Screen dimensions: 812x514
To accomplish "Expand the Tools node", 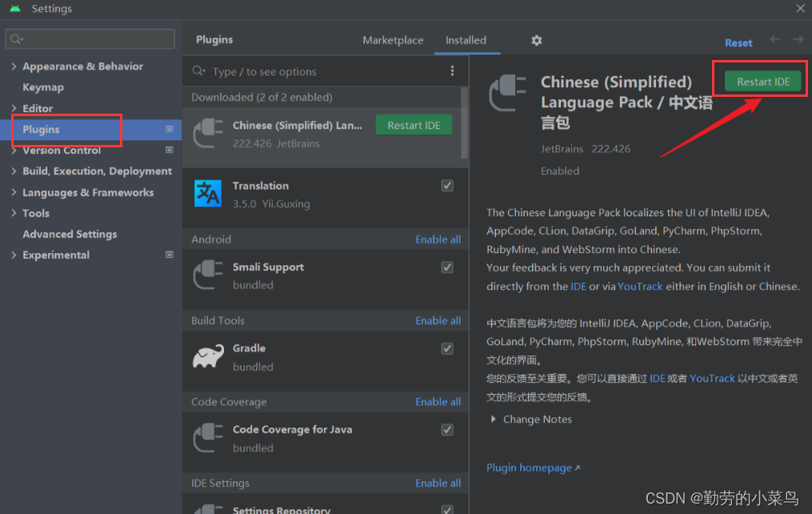I will pyautogui.click(x=14, y=213).
